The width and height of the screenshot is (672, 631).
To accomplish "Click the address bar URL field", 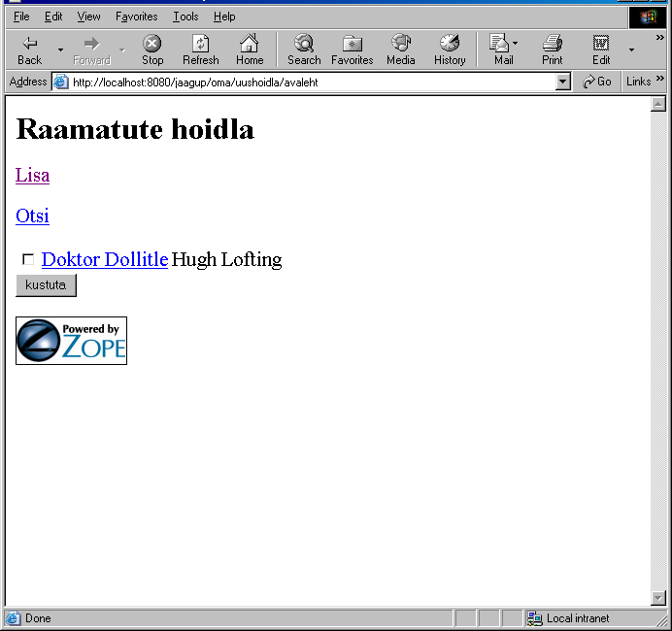I will [x=312, y=82].
